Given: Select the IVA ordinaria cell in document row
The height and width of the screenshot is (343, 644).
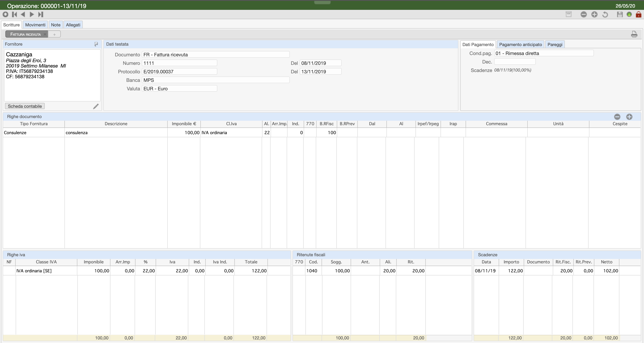Looking at the screenshot, I should click(x=231, y=133).
